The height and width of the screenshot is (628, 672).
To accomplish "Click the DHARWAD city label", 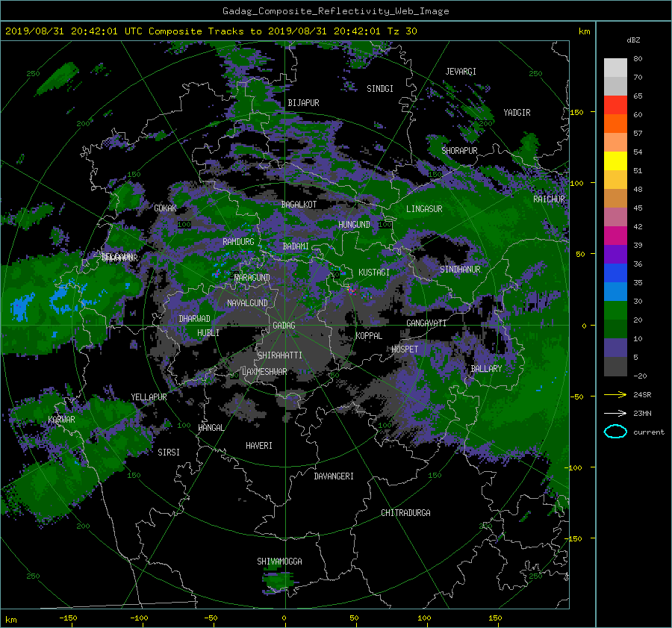I will tap(195, 319).
